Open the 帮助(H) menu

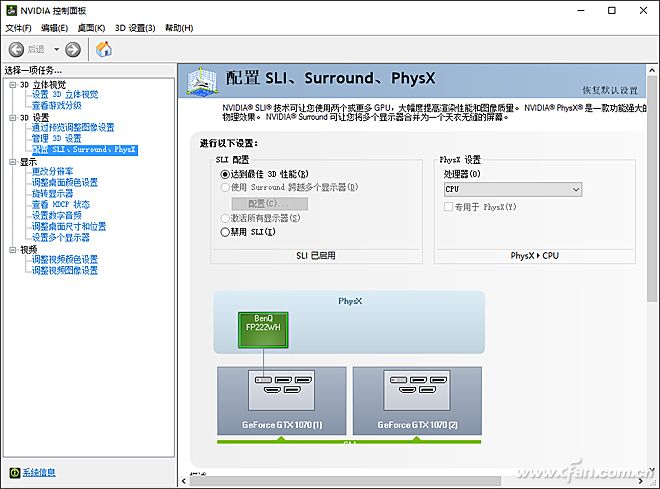[179, 28]
